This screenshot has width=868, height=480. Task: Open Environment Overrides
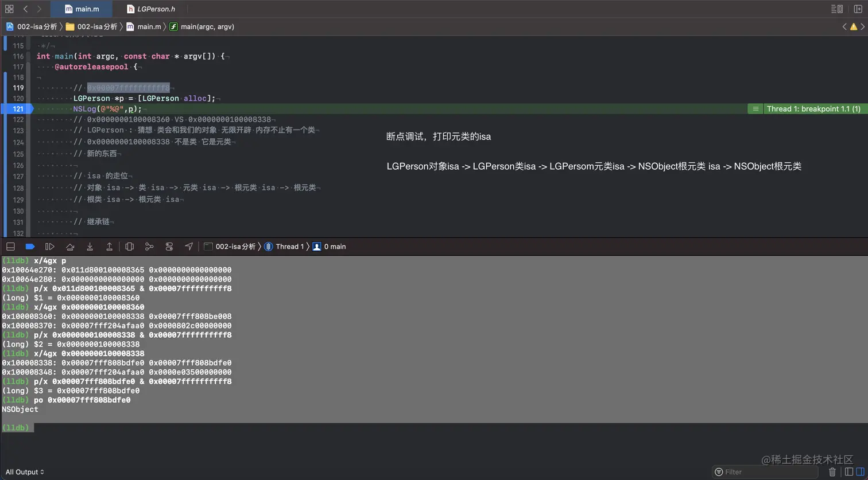coord(169,247)
